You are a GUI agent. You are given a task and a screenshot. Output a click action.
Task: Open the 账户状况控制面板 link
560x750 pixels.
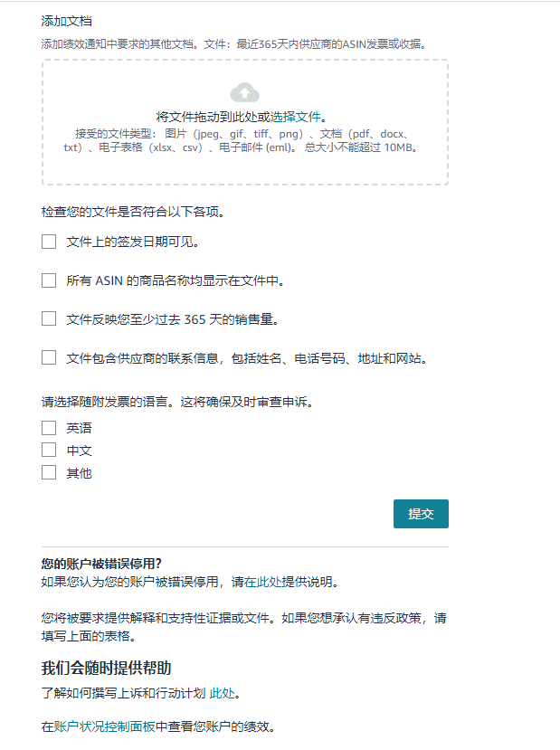(x=107, y=726)
